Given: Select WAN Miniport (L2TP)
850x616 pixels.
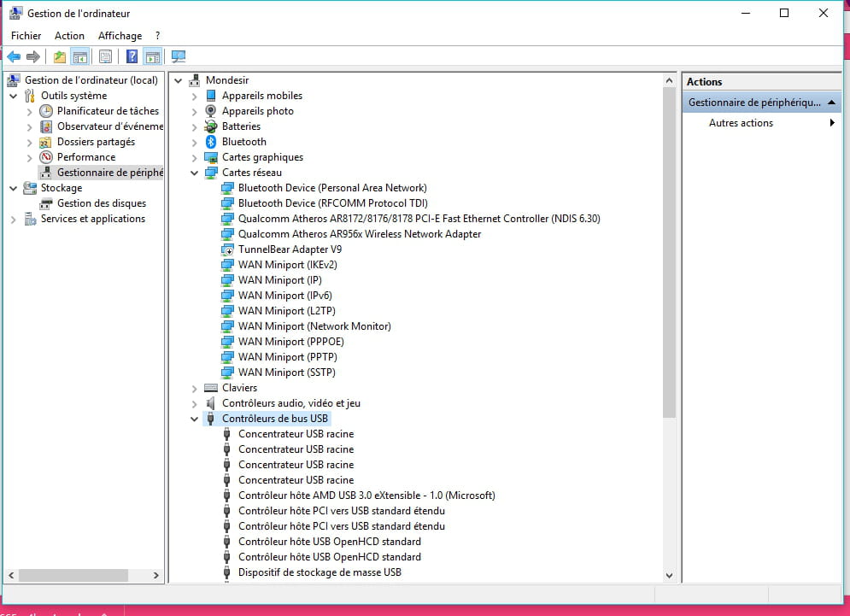Looking at the screenshot, I should (287, 311).
